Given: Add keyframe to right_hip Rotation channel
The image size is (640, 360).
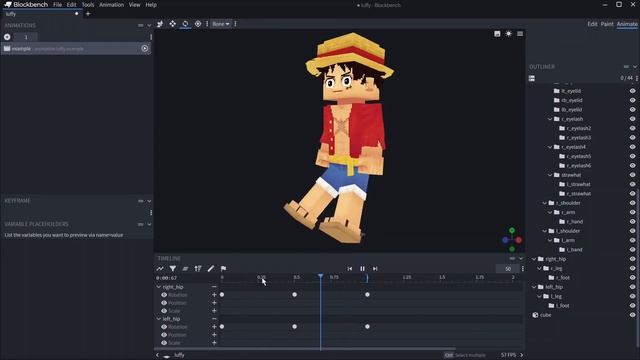Looking at the screenshot, I should (214, 295).
